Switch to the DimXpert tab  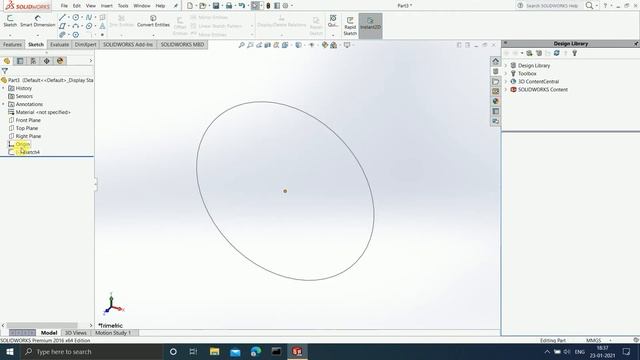coord(85,44)
